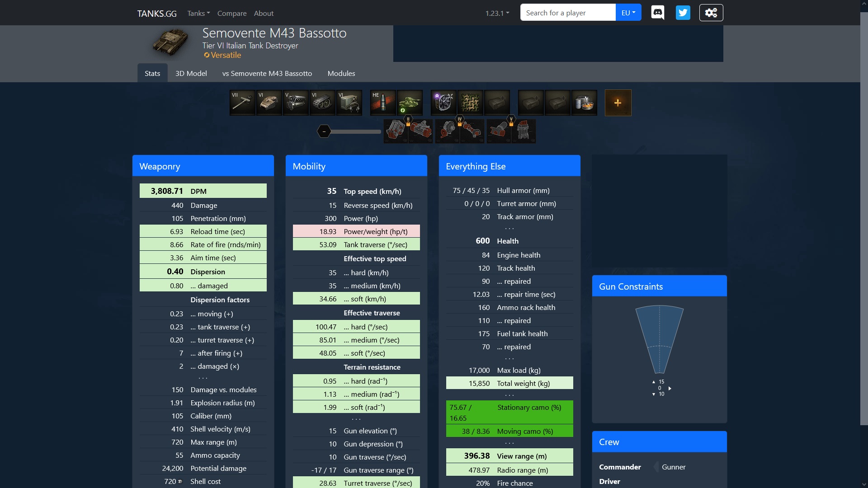This screenshot has width=868, height=488.
Task: Select the camouflage net equipment slot
Action: pos(470,103)
